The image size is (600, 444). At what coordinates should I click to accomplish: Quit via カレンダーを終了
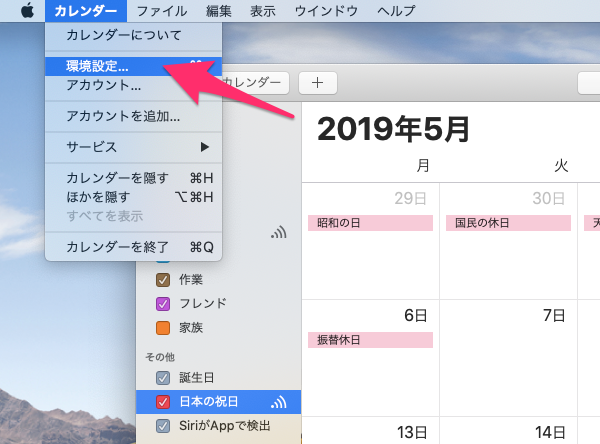coord(134,247)
